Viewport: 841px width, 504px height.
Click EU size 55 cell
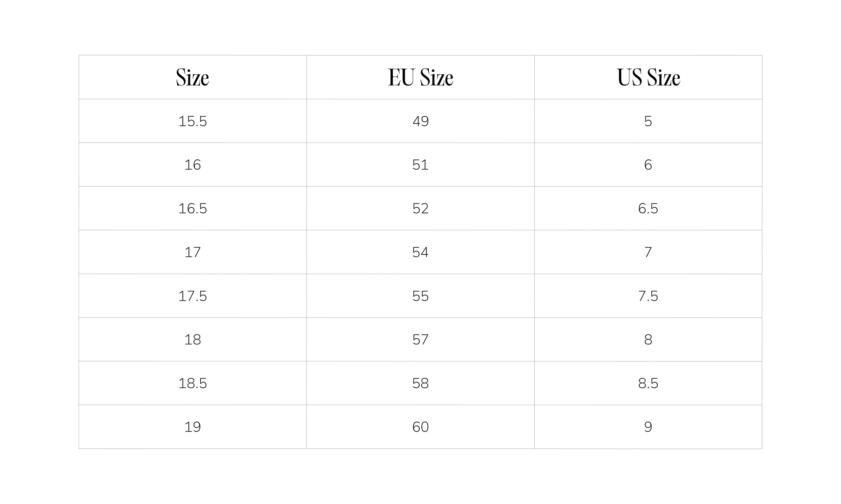[x=420, y=296]
